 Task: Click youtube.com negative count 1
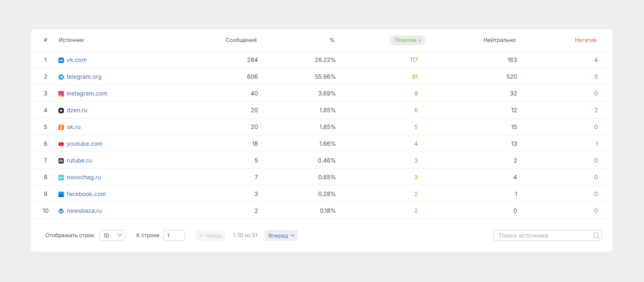(x=597, y=144)
